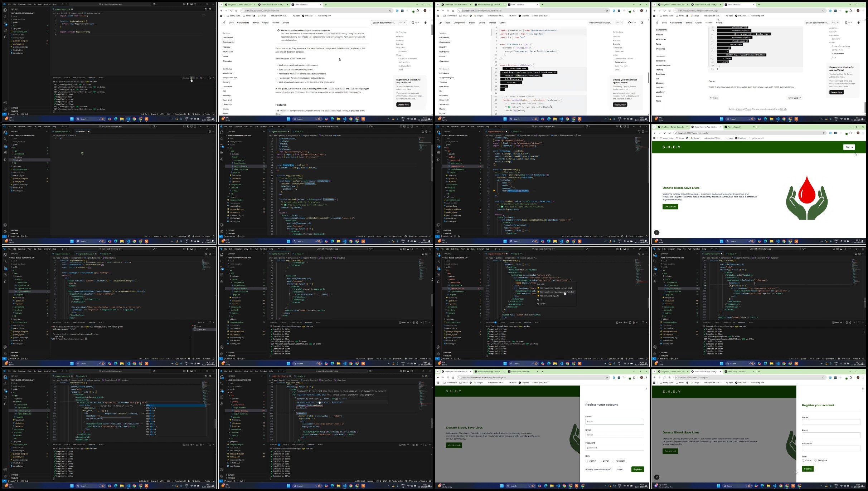Viewport: 868px width, 491px height.
Task: Open Colors nav item on the shadcn Done page
Action: 719,23
